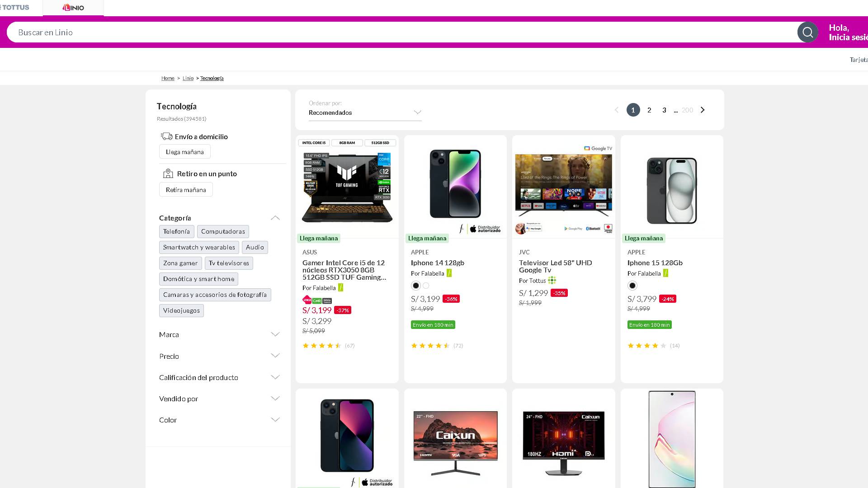Expand the Vendido por filter
This screenshot has width=868, height=488.
click(220, 399)
